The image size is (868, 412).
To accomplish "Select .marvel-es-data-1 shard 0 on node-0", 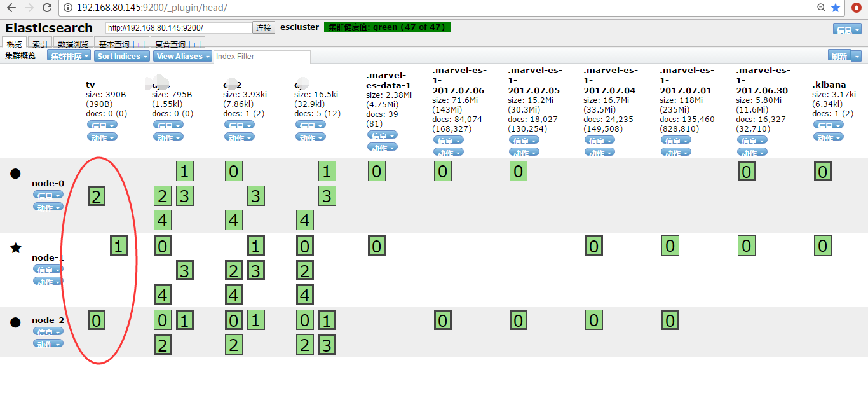I will 377,171.
